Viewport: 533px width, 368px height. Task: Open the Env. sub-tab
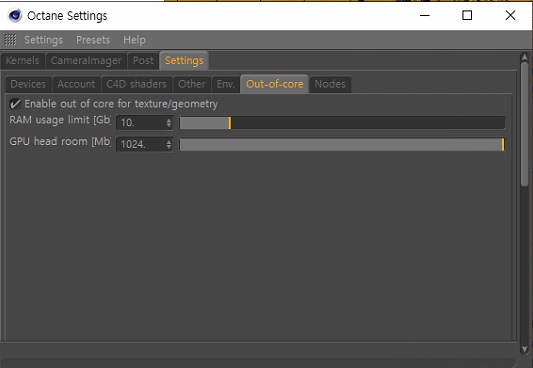[226, 84]
